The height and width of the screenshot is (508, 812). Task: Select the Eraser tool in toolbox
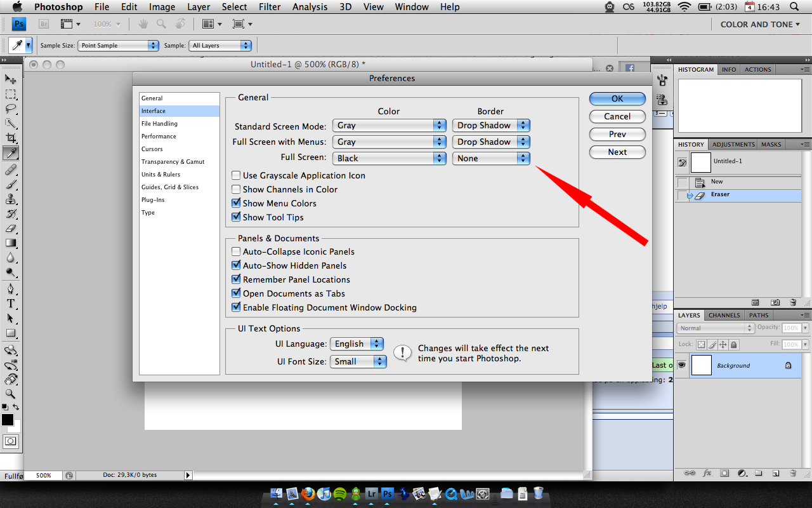click(x=11, y=229)
